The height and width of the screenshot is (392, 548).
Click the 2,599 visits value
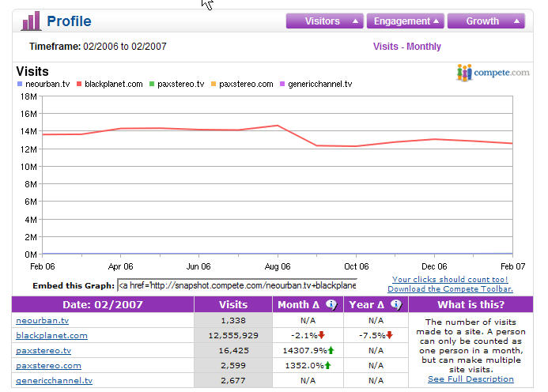233,365
